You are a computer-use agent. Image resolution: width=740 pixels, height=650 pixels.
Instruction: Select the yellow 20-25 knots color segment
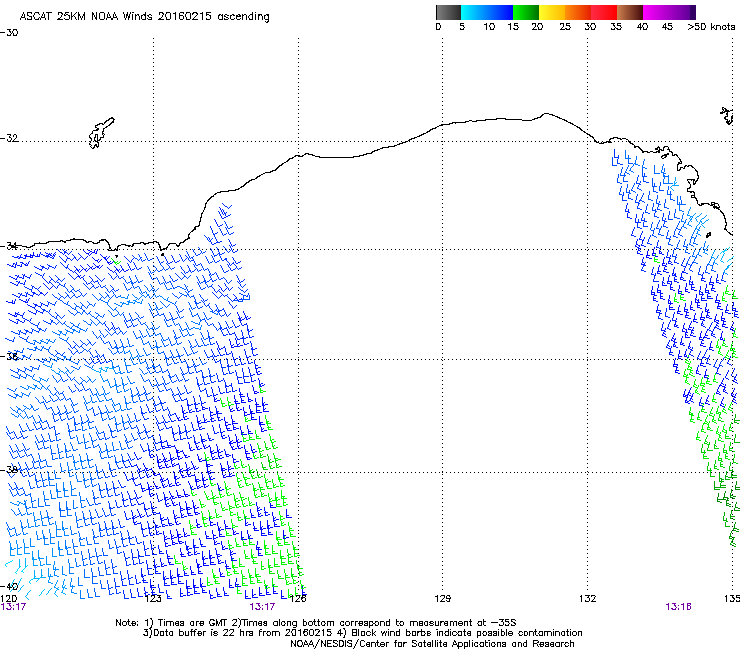(x=552, y=12)
